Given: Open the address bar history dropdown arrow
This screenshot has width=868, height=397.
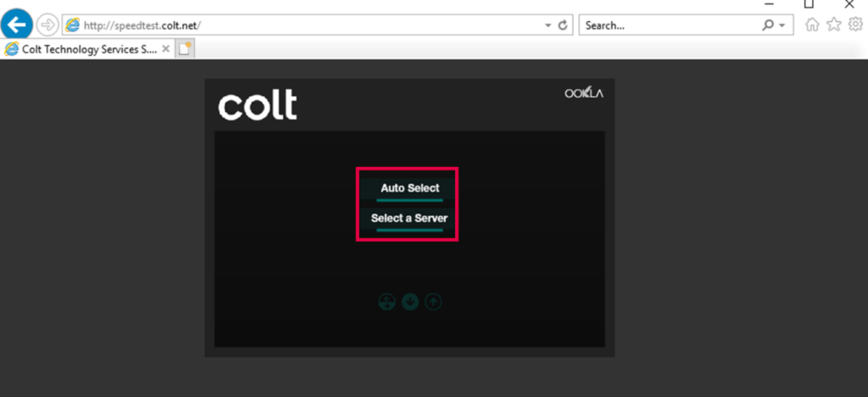Looking at the screenshot, I should click(548, 25).
